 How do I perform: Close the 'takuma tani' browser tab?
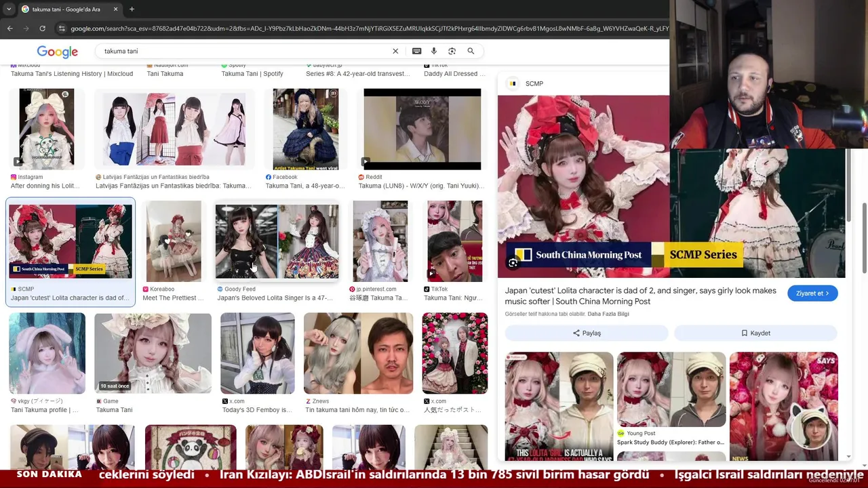(x=115, y=9)
